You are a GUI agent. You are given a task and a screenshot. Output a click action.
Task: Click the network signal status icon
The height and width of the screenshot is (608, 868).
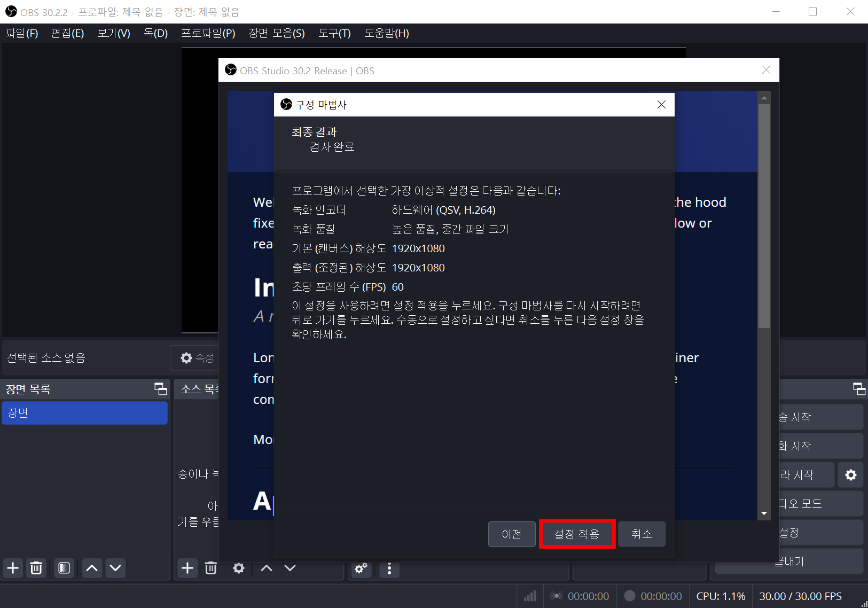[530, 596]
